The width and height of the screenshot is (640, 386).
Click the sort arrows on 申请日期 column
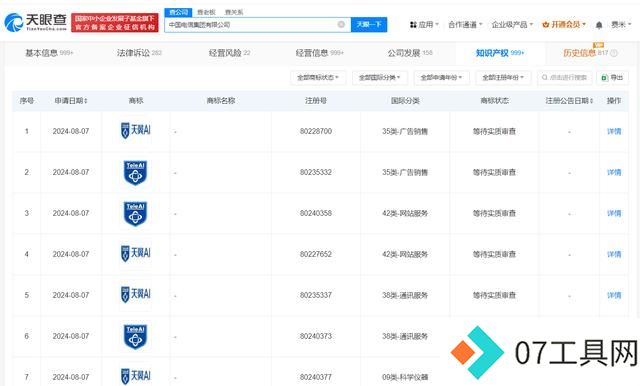click(86, 101)
